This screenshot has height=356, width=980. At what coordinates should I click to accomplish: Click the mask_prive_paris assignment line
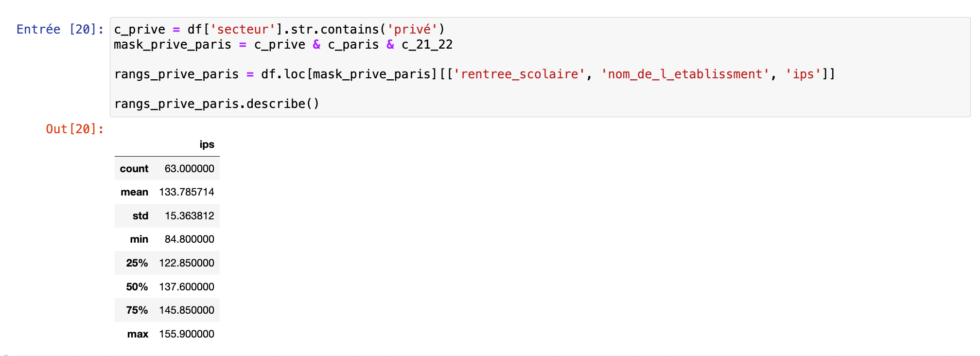283,45
